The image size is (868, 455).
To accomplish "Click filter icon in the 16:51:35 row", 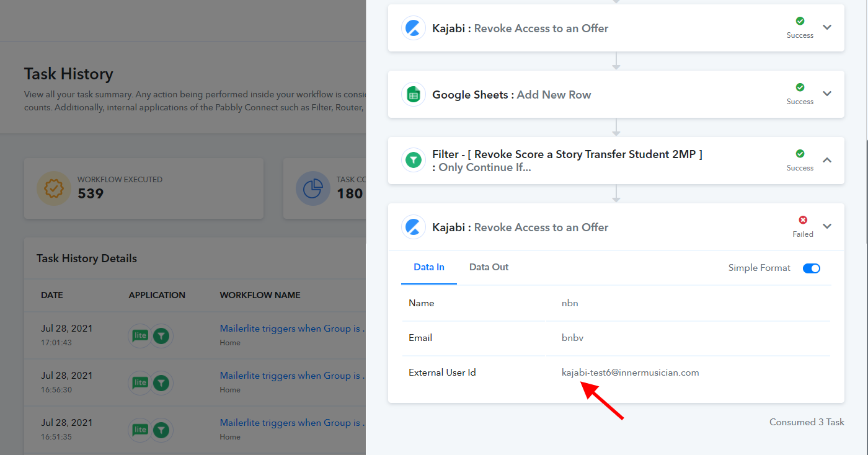I will click(161, 430).
